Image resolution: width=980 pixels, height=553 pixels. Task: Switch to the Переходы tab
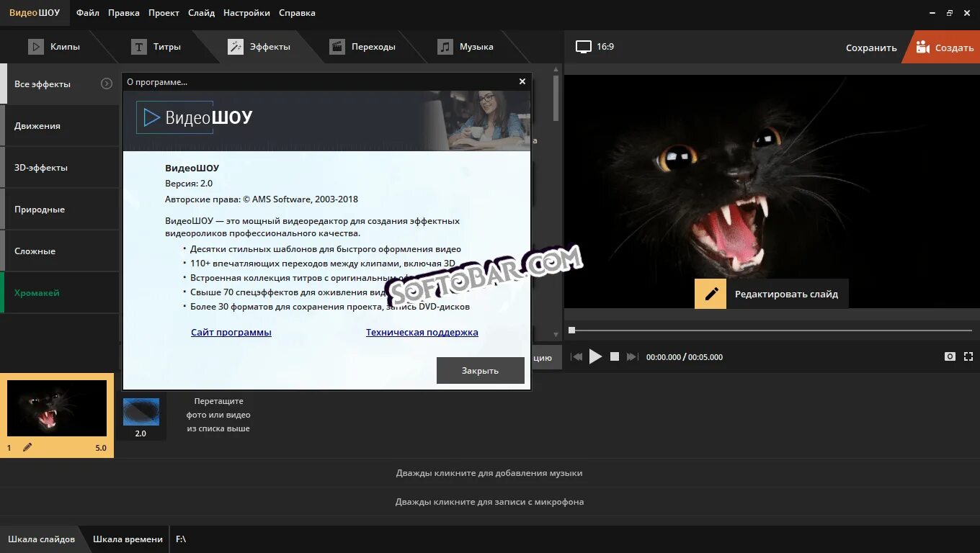coord(362,47)
